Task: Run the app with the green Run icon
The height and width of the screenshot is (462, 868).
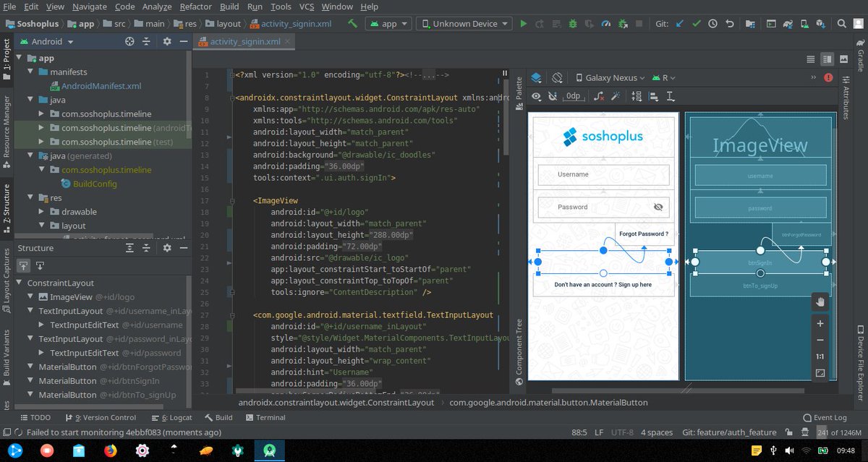Action: 524,24
